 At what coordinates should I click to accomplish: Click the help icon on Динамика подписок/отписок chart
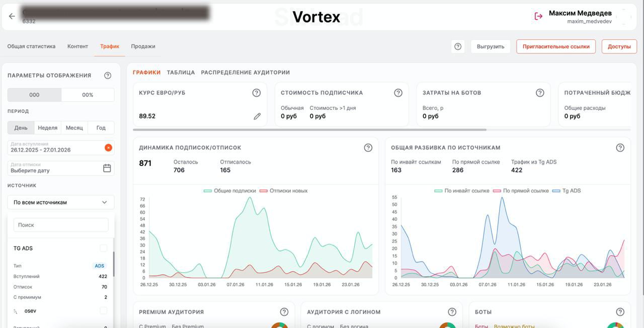(368, 147)
